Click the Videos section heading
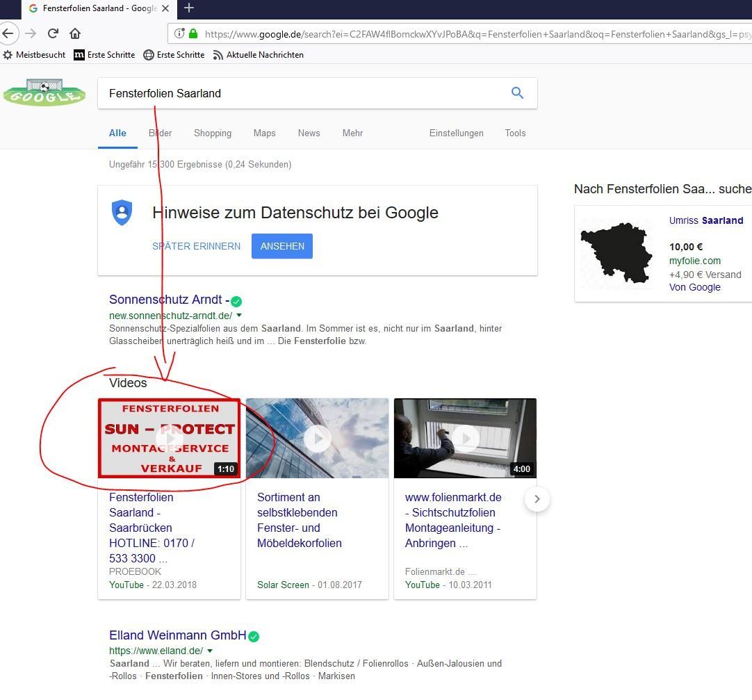This screenshot has height=700, width=752. [x=128, y=383]
